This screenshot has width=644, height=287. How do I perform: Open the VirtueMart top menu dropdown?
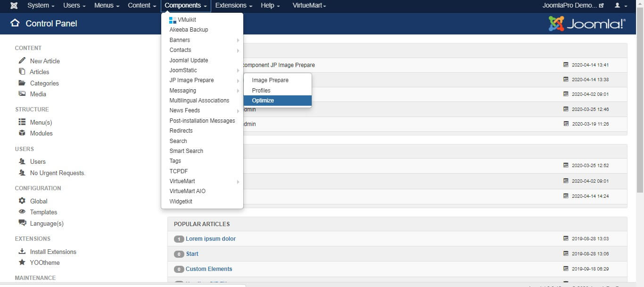click(309, 6)
